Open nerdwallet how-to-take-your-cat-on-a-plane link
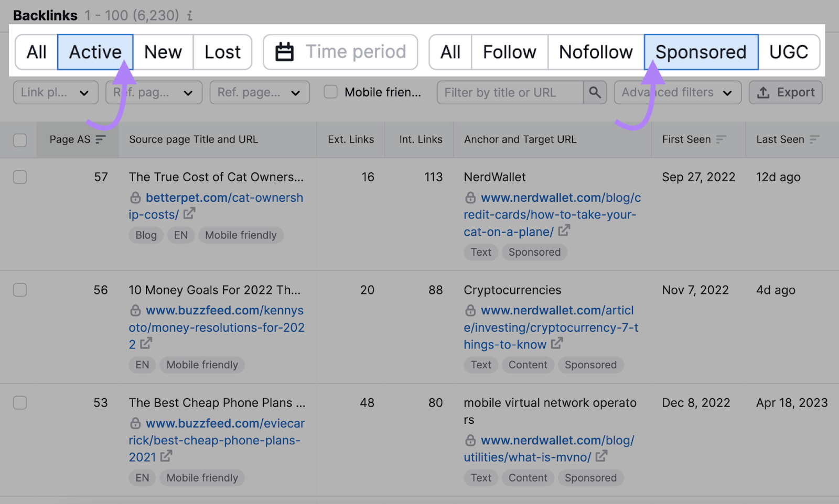Image resolution: width=839 pixels, height=504 pixels. pos(552,214)
